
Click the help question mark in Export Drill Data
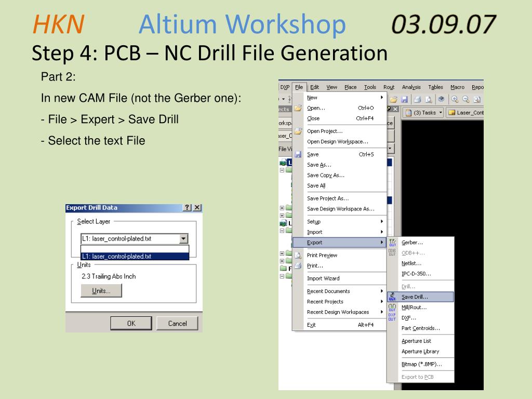pos(187,207)
